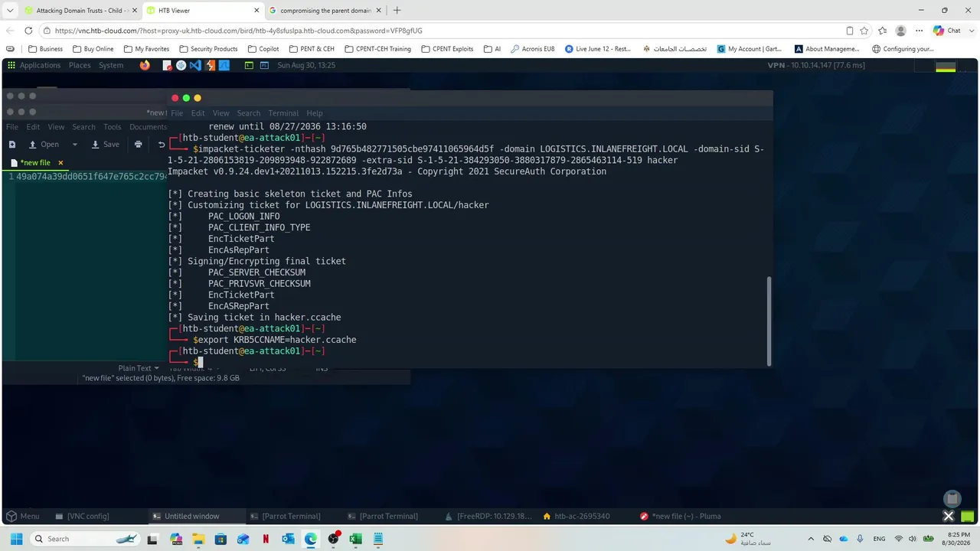Image resolution: width=980 pixels, height=551 pixels.
Task: Switch to Attacking Domain Trusts tab
Action: (x=80, y=11)
